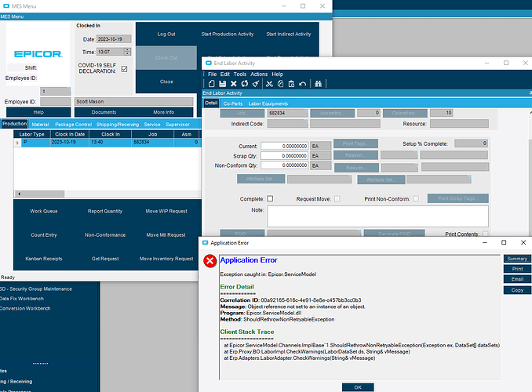Toggle the Print Contents checkbox
The height and width of the screenshot is (392, 532).
click(486, 234)
